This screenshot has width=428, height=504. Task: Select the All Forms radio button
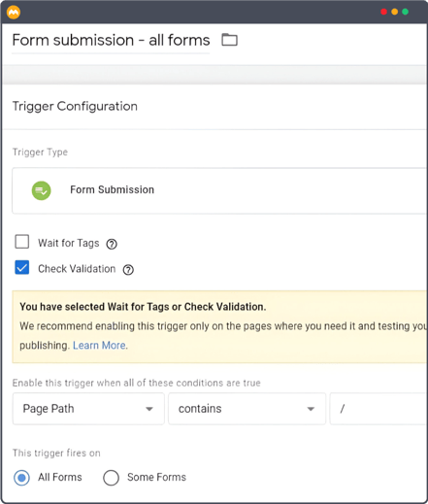(x=21, y=478)
